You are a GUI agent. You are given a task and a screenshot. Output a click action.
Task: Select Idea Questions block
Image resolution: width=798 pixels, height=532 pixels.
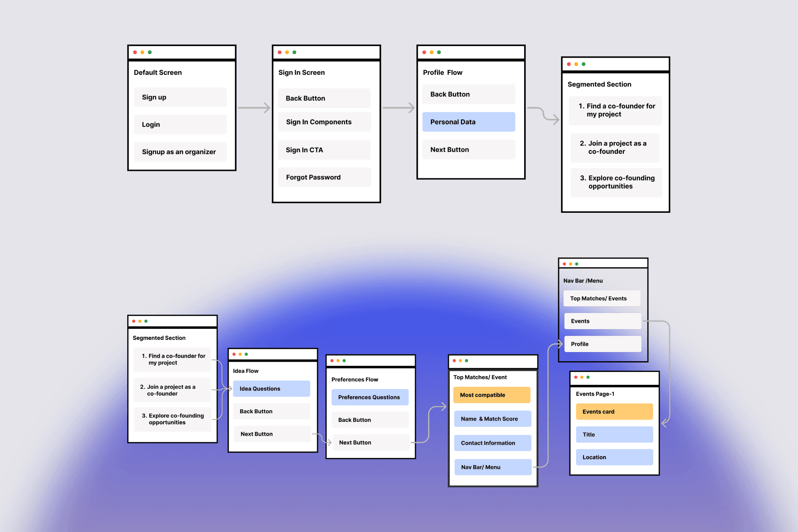pyautogui.click(x=271, y=389)
